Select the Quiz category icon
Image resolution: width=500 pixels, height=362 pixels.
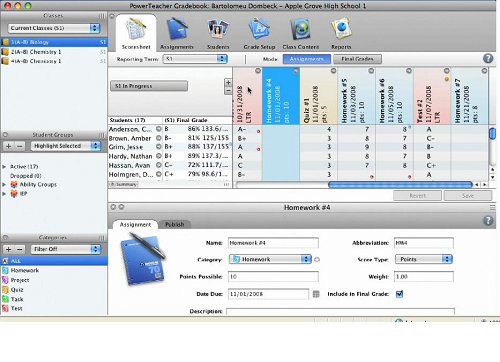click(x=5, y=290)
